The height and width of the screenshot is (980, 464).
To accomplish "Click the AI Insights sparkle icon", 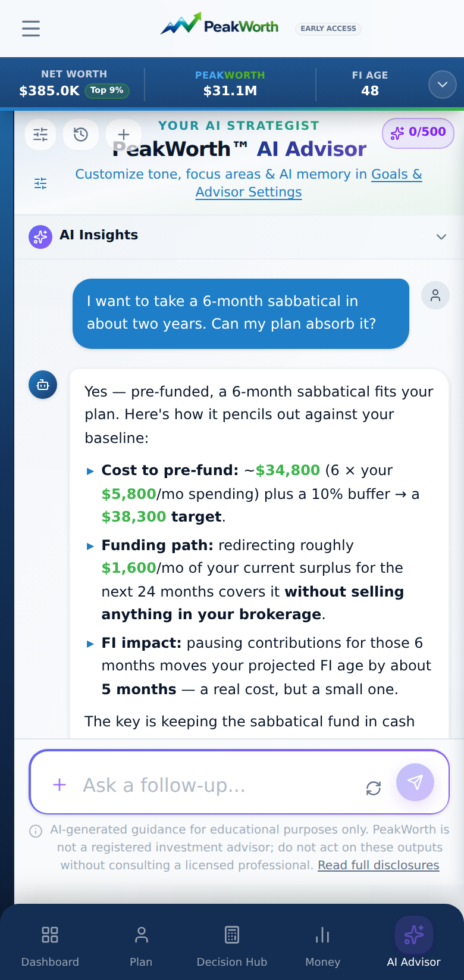I will coord(40,237).
